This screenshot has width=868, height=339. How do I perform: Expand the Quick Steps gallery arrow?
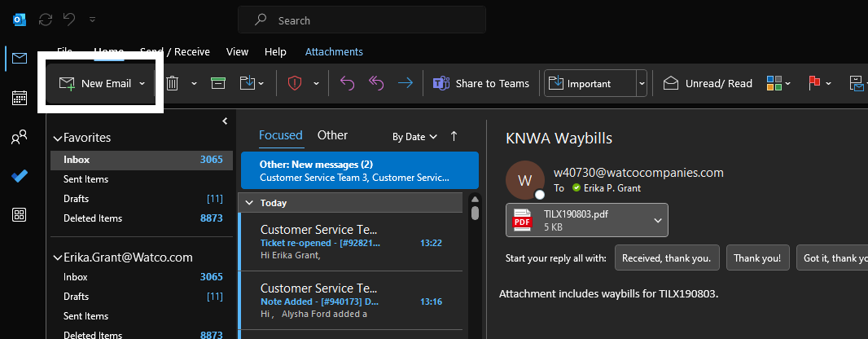642,84
